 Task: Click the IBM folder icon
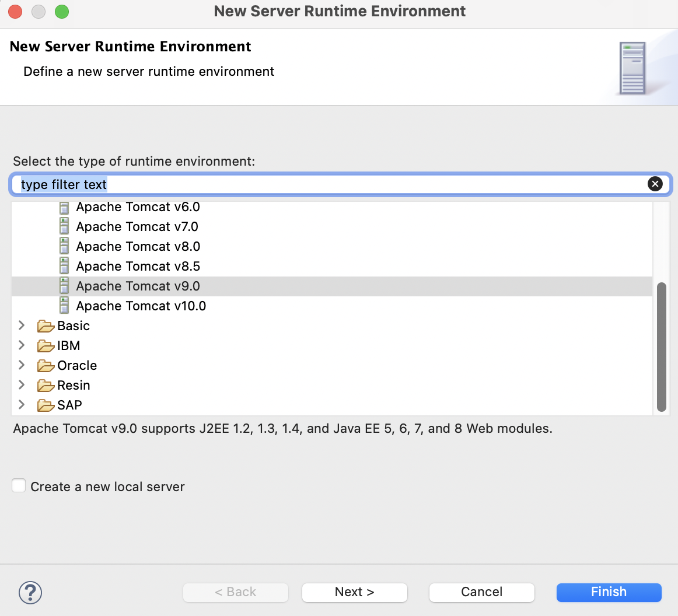click(46, 346)
